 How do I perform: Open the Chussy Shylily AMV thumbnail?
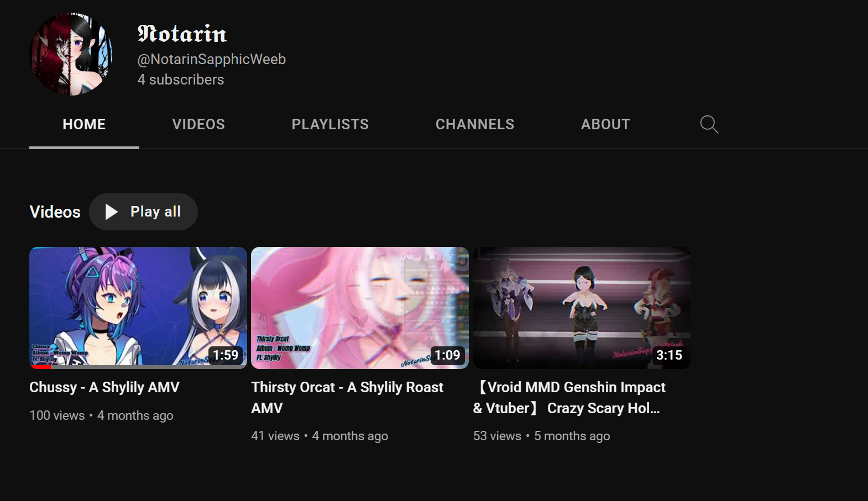pos(138,308)
